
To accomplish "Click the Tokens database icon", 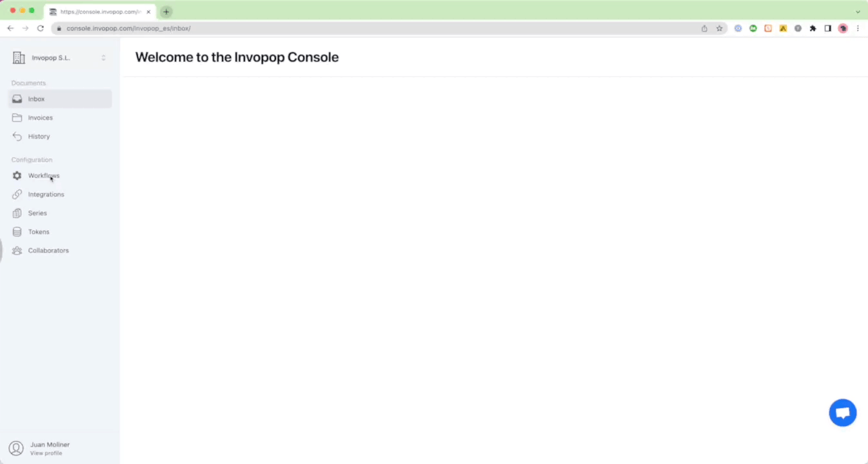I will click(17, 232).
